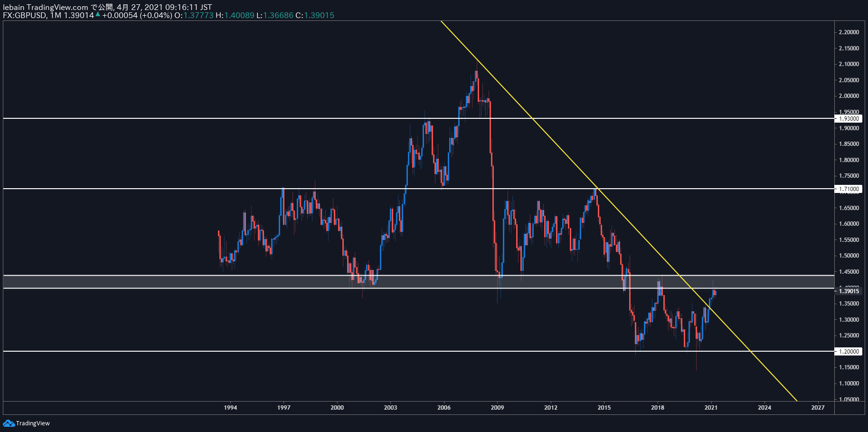868x432 pixels.
Task: Click the 2000 label on the time axis
Action: point(337,407)
